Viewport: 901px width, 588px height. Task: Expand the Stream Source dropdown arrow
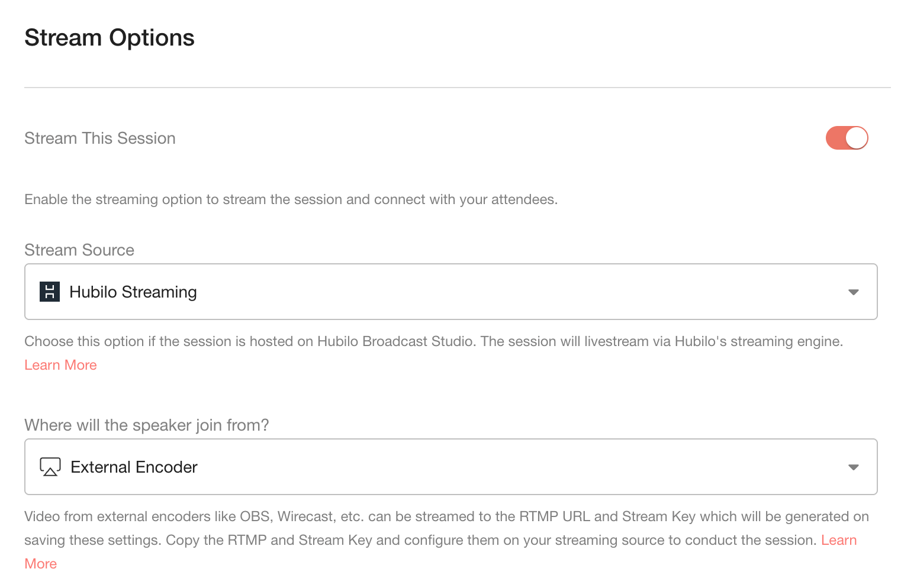point(853,292)
